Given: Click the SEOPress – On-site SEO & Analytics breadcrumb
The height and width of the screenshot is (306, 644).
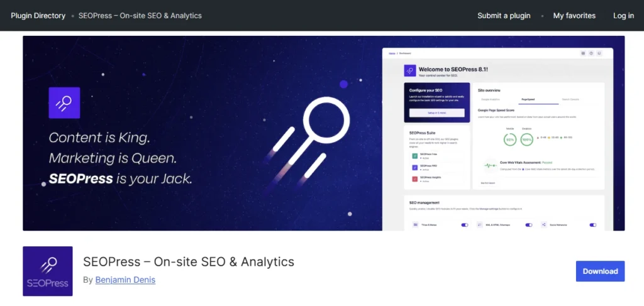Looking at the screenshot, I should click(x=140, y=16).
